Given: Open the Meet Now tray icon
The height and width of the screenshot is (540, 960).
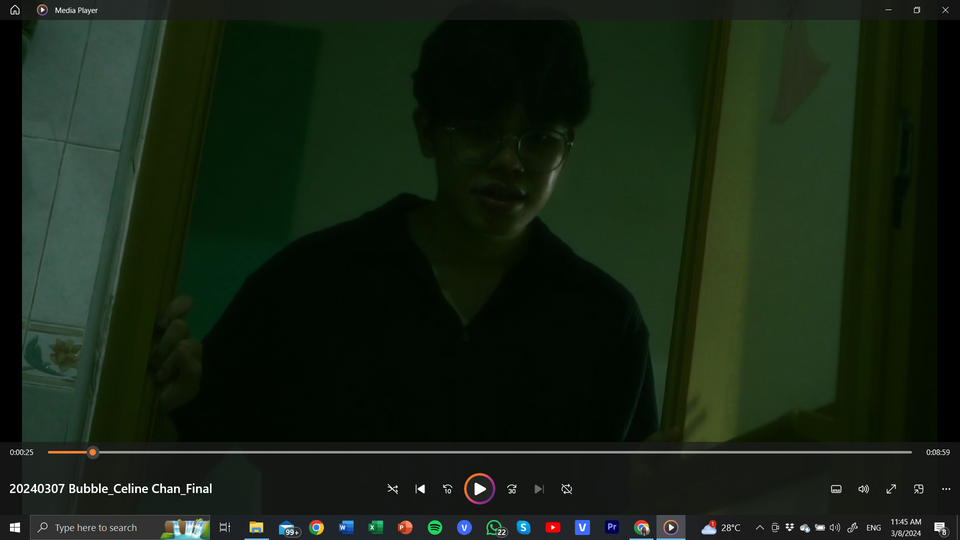Looking at the screenshot, I should click(775, 527).
